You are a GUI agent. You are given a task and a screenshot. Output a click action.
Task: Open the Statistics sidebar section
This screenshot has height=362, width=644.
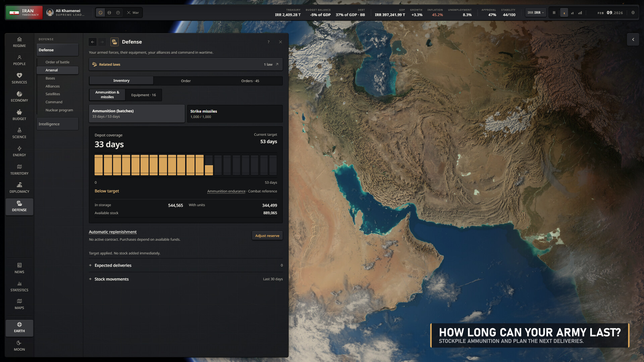coord(19,286)
